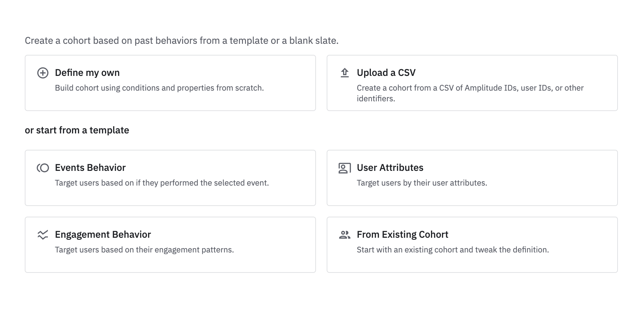The height and width of the screenshot is (321, 644).
Task: Click the "or start from a template" heading
Action: coord(77,130)
